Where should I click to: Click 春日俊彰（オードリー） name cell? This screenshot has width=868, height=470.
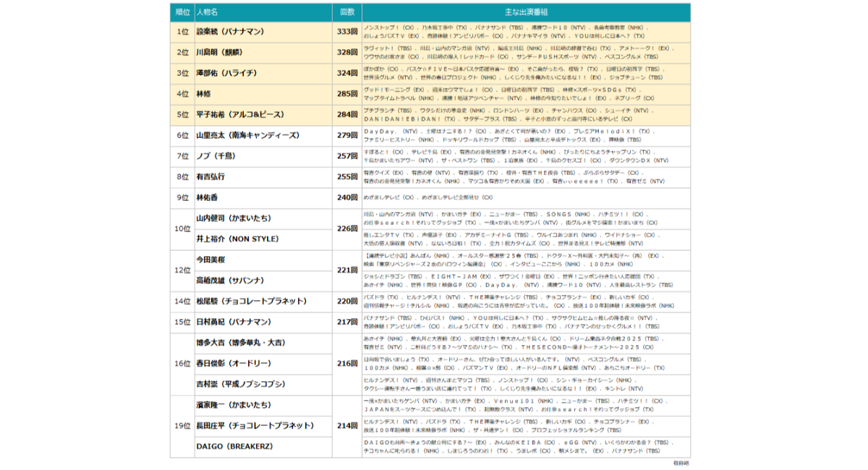point(233,363)
